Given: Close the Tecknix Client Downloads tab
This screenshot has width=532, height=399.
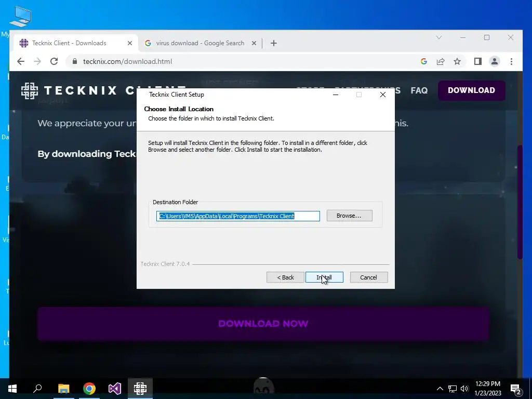Looking at the screenshot, I should pos(129,43).
